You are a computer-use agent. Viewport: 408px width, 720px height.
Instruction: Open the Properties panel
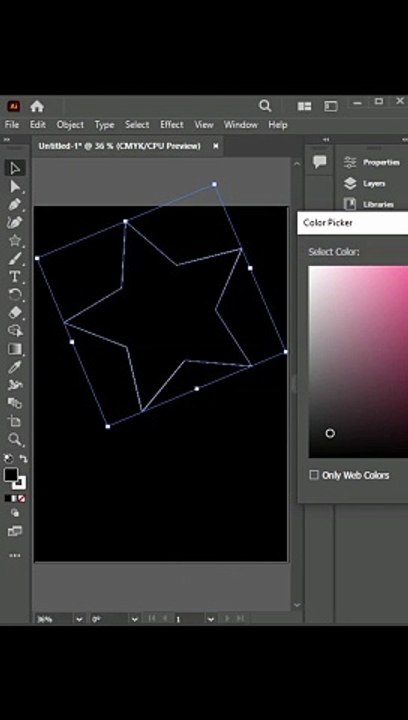[374, 162]
